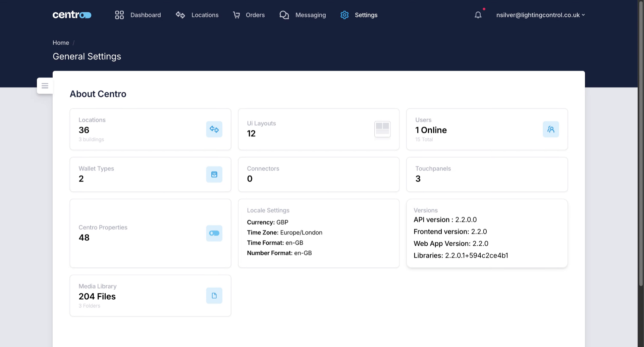
Task: Click the Media Library file icon
Action: point(214,295)
